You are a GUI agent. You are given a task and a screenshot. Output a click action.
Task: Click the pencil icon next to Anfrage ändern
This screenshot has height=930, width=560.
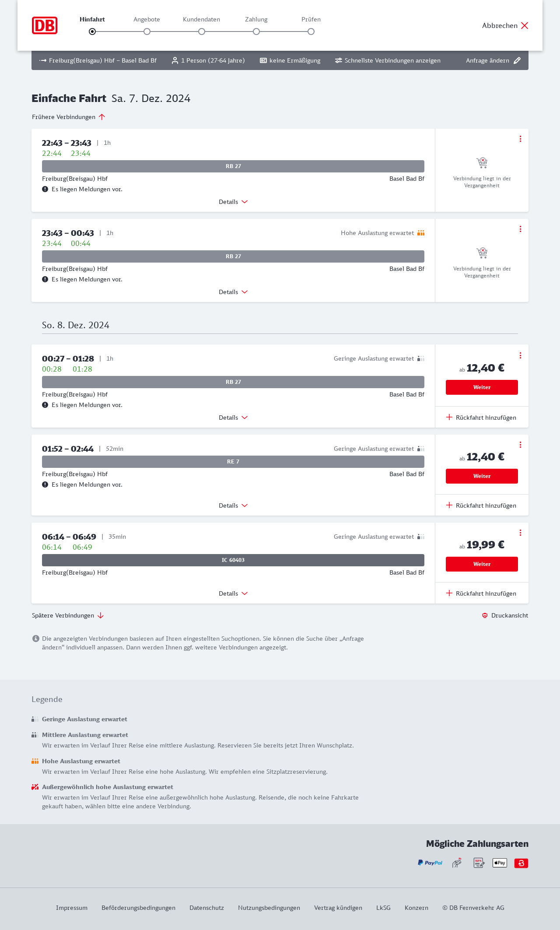(517, 60)
